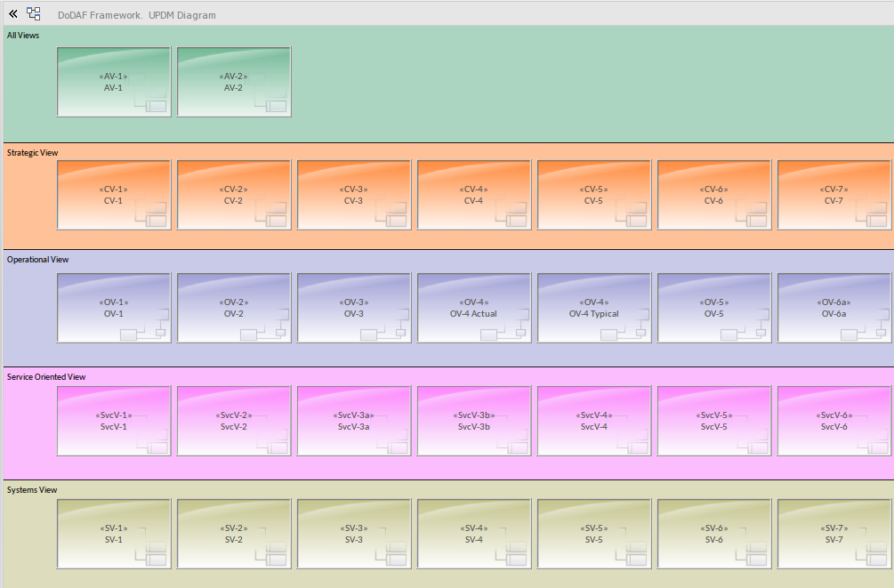Select the OV-4 Typical frame

[x=593, y=307]
